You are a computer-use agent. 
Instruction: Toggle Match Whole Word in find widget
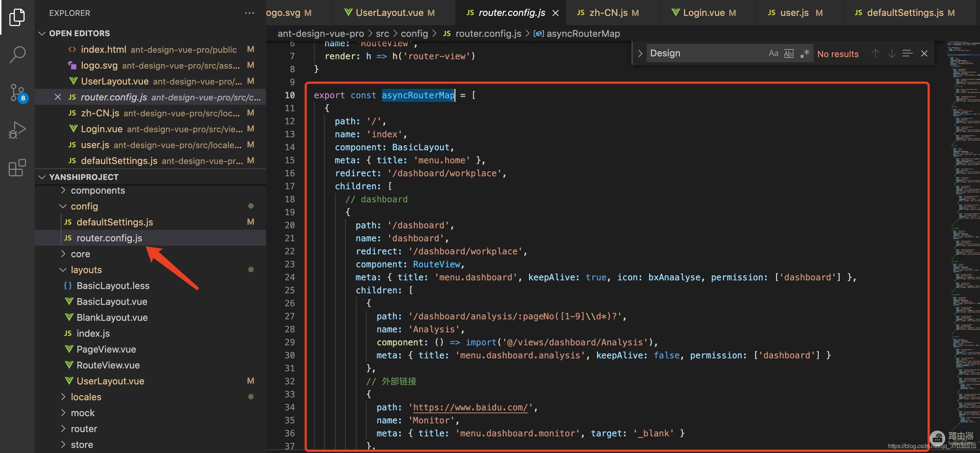point(789,53)
